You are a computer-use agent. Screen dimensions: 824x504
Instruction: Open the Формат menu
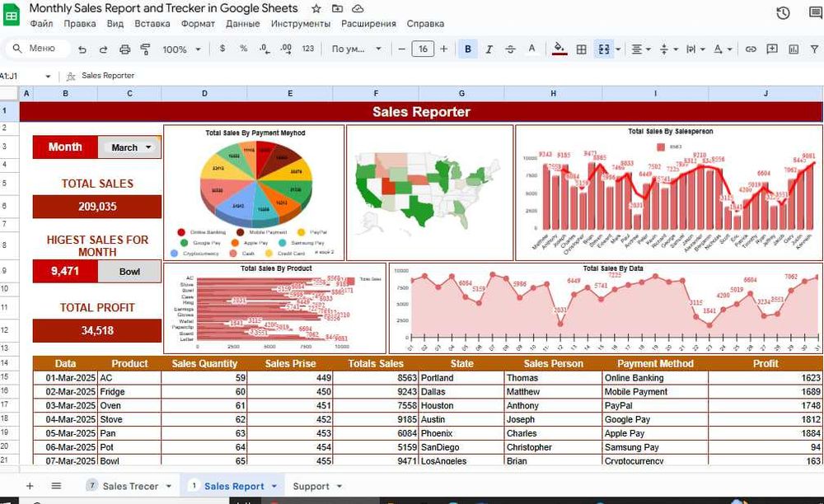tap(198, 24)
